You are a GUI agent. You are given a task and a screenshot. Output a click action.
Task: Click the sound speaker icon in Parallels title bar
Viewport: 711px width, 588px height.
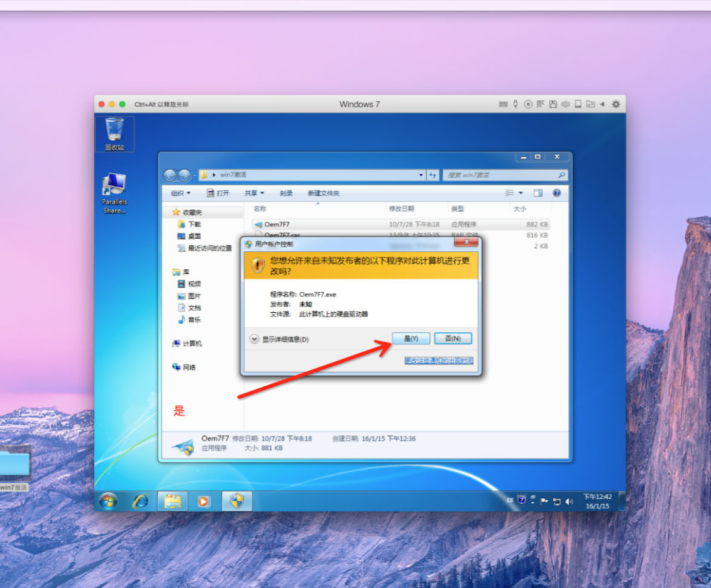coord(565,104)
